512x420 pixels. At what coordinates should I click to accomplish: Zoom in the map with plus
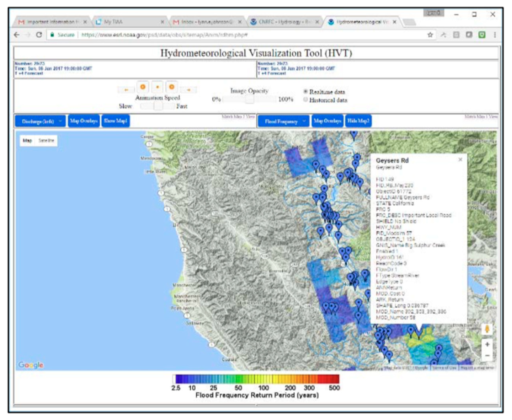pos(487,344)
